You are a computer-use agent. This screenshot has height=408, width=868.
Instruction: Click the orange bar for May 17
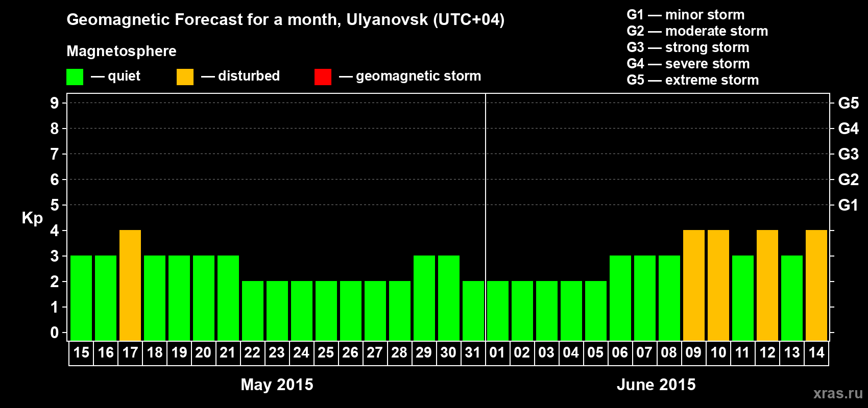tap(130, 285)
